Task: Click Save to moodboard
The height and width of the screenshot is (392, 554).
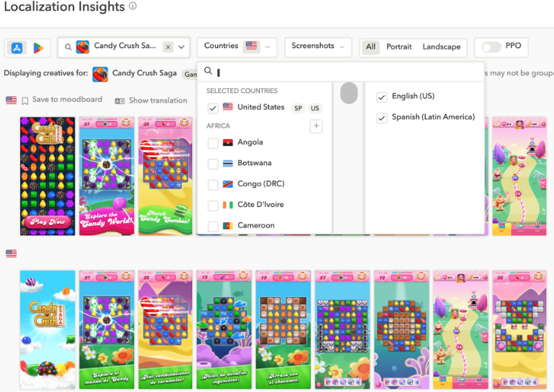Action: coord(67,100)
